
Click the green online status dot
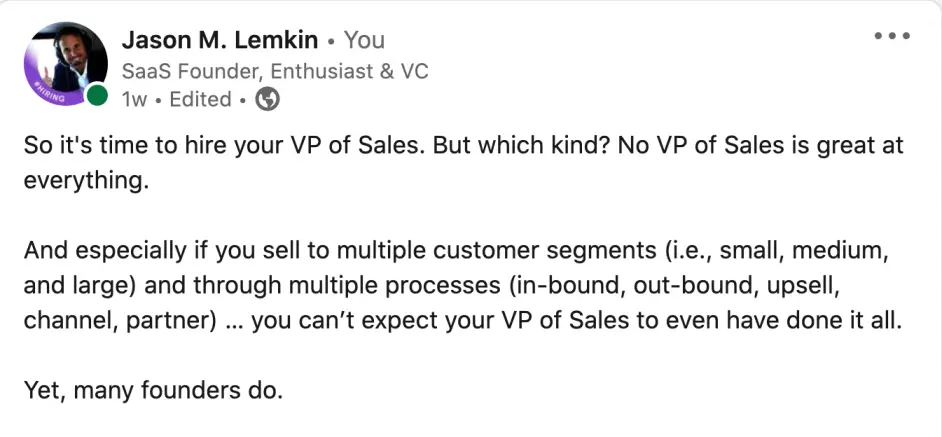click(x=97, y=97)
